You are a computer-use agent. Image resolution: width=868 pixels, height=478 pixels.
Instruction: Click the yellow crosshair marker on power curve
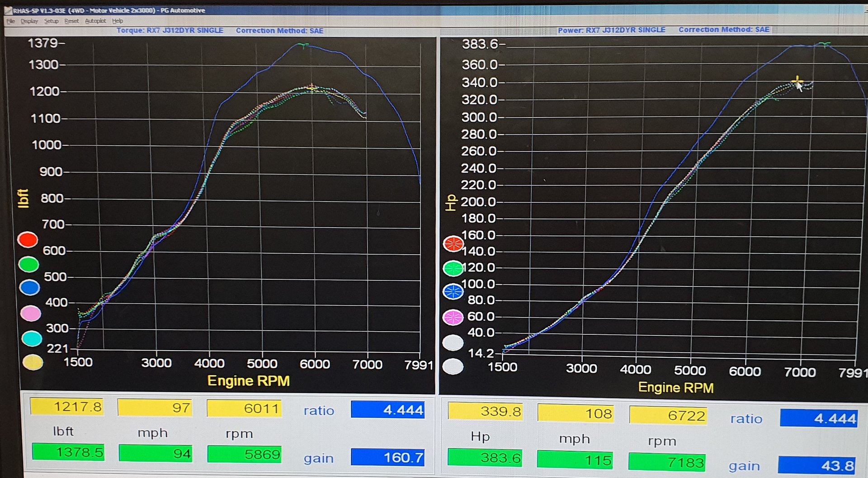(797, 81)
